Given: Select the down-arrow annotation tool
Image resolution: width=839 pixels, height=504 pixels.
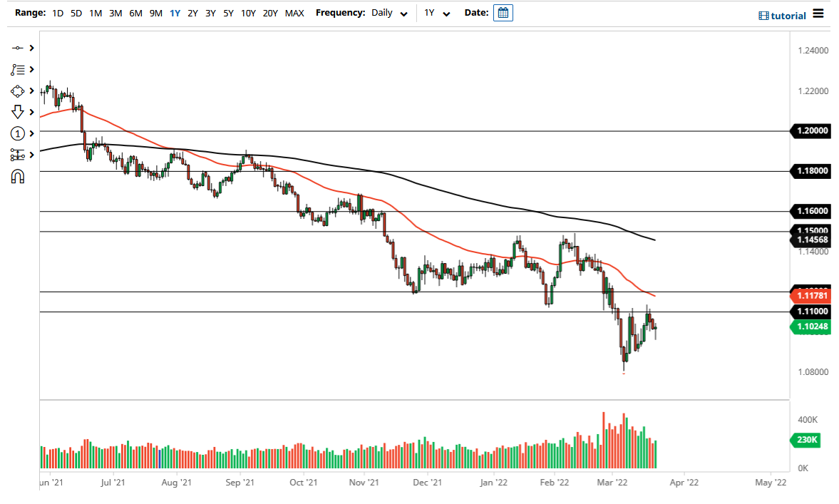Looking at the screenshot, I should (x=17, y=112).
